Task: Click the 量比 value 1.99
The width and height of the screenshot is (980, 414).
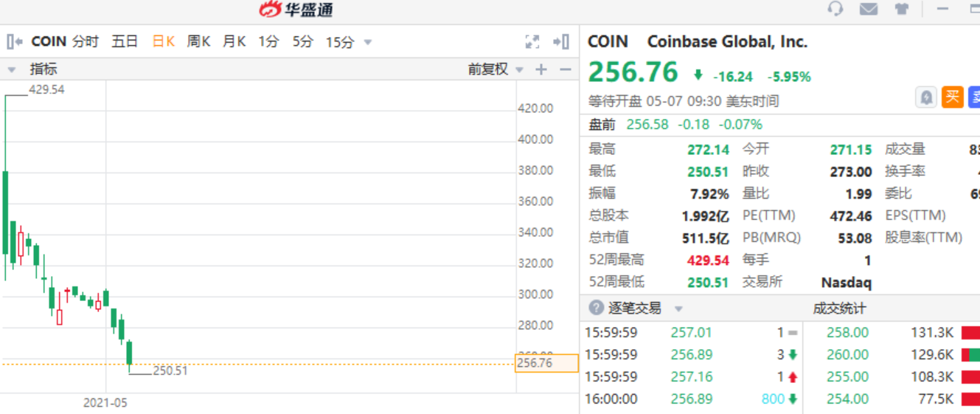Action: coord(858,194)
